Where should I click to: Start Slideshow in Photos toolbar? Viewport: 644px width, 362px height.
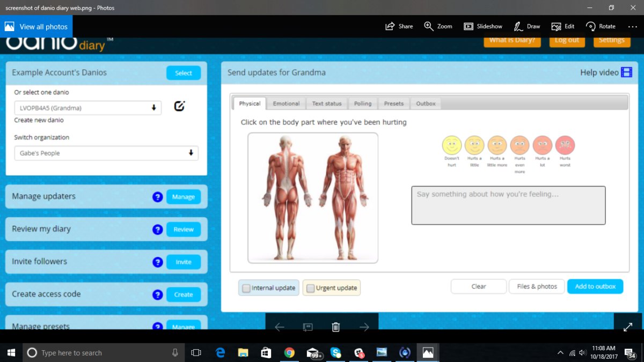[483, 26]
